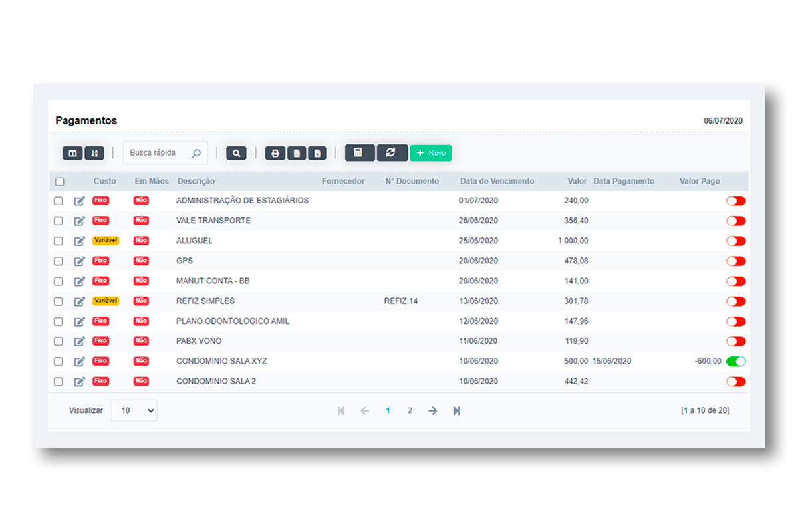798x532 pixels.
Task: Open the Visualizar rows-per-page dropdown
Action: click(134, 411)
